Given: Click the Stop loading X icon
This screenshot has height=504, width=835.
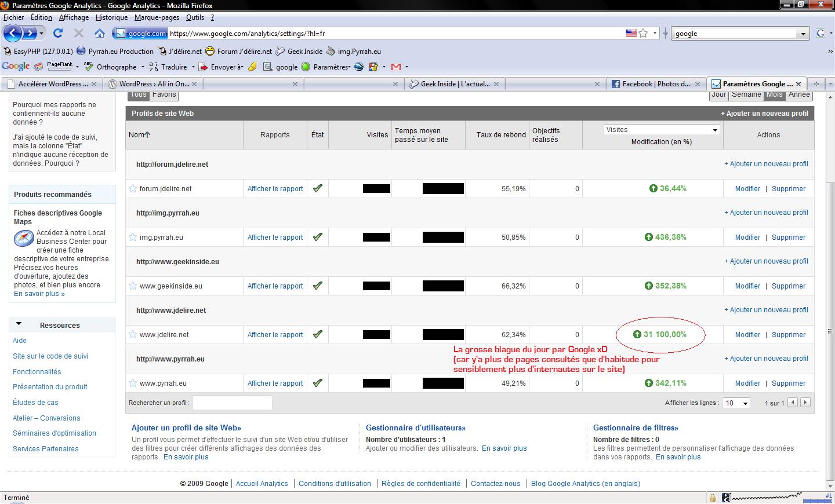Looking at the screenshot, I should (x=79, y=33).
